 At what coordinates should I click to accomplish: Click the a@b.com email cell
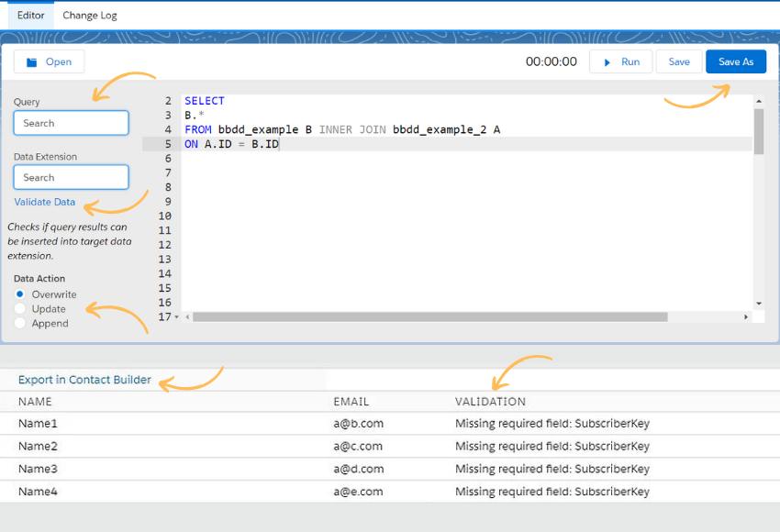358,423
